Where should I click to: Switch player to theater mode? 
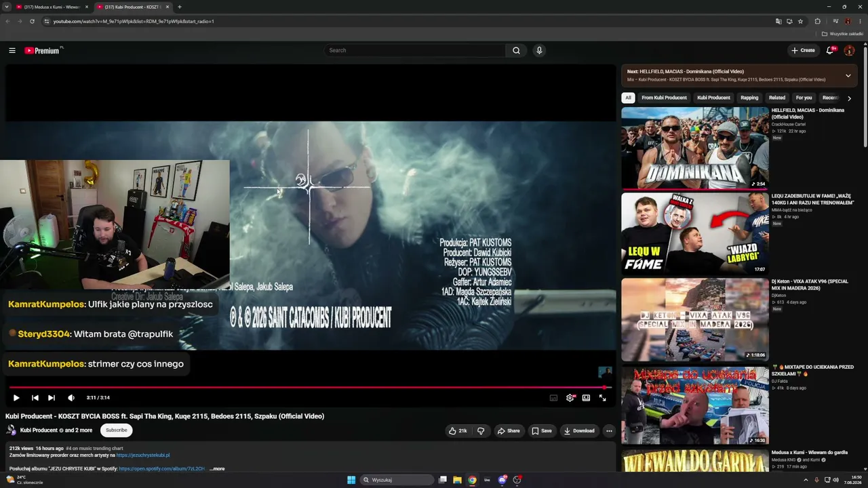(587, 398)
